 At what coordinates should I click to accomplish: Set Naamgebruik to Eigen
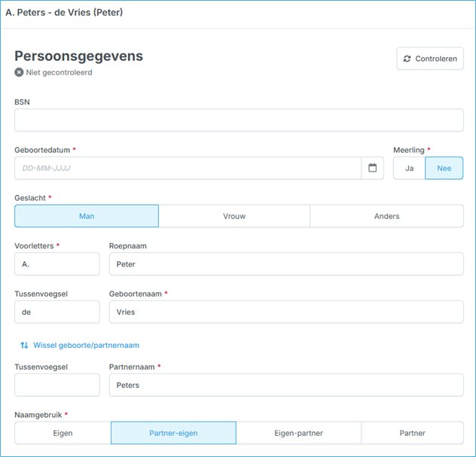(x=63, y=433)
